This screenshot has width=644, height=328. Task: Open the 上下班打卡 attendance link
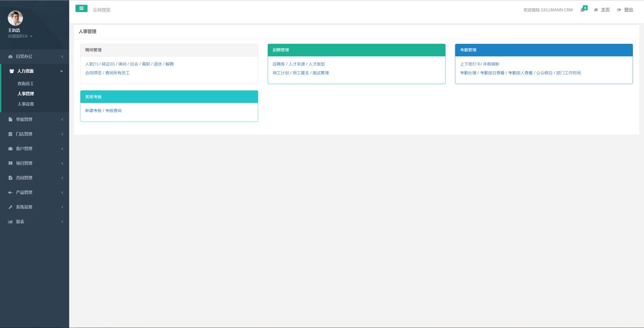tap(470, 64)
